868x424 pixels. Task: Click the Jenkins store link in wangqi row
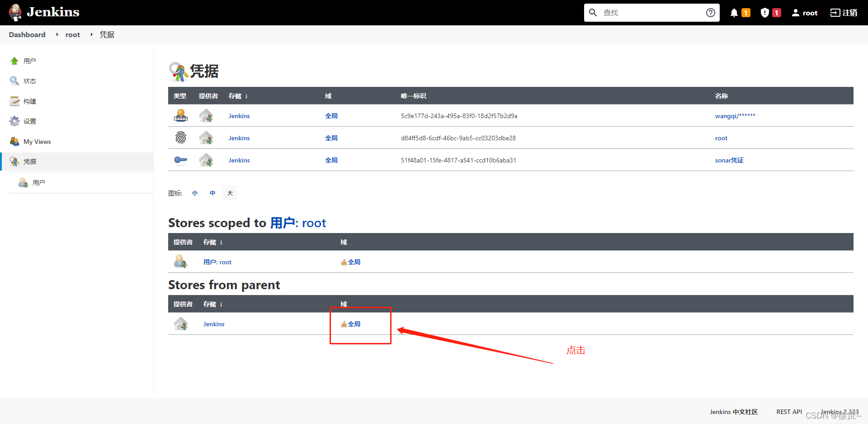pos(239,116)
